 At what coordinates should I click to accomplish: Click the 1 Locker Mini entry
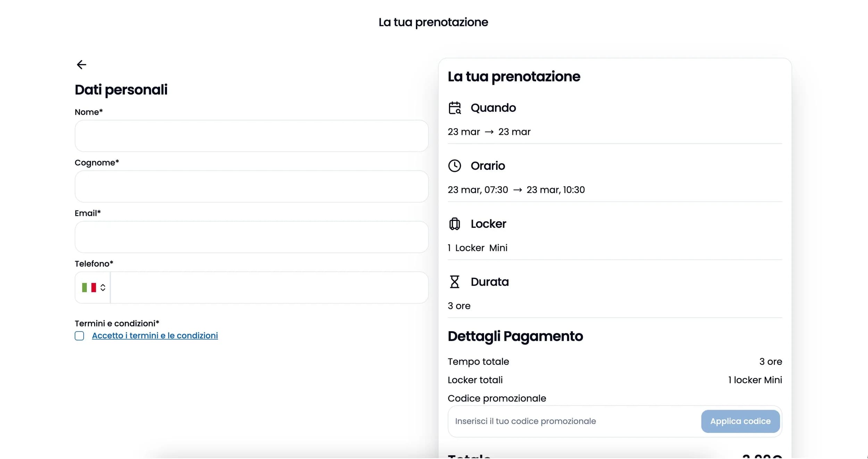[477, 248]
